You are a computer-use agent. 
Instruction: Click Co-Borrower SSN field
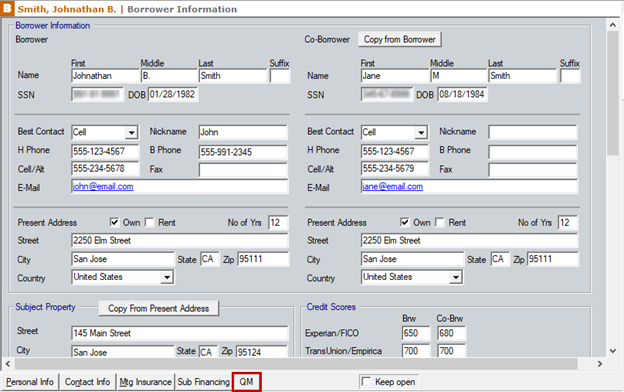[x=387, y=94]
